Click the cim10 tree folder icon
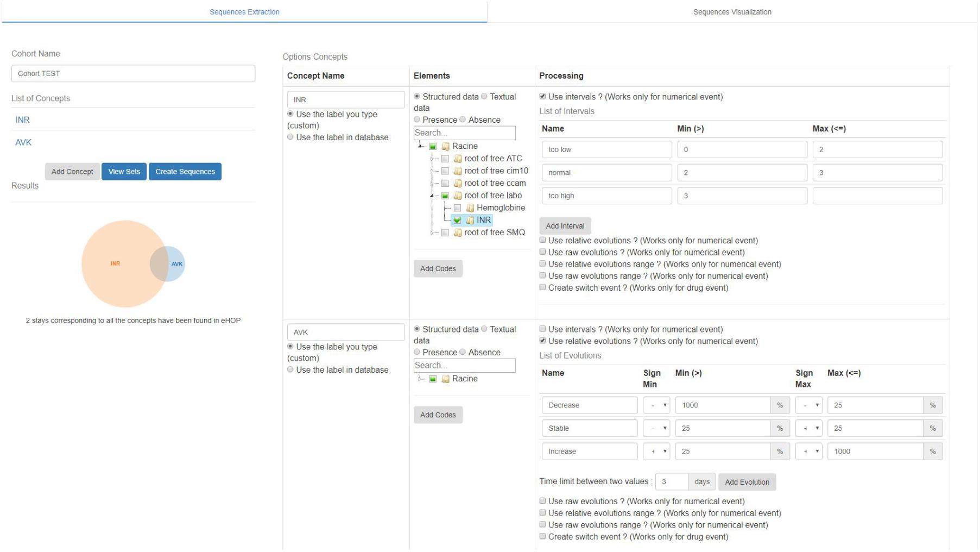980x552 pixels. (x=458, y=171)
